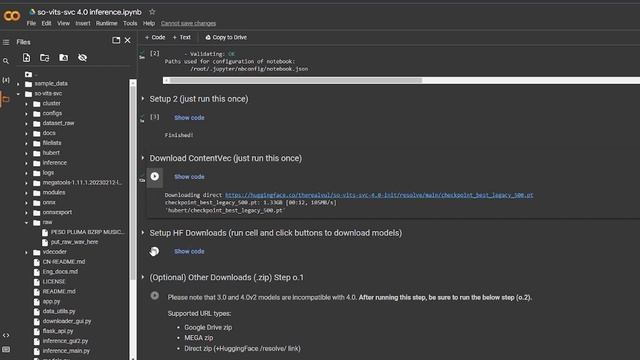The height and width of the screenshot is (360, 640).
Task: Open the Tools menu
Action: point(130,23)
